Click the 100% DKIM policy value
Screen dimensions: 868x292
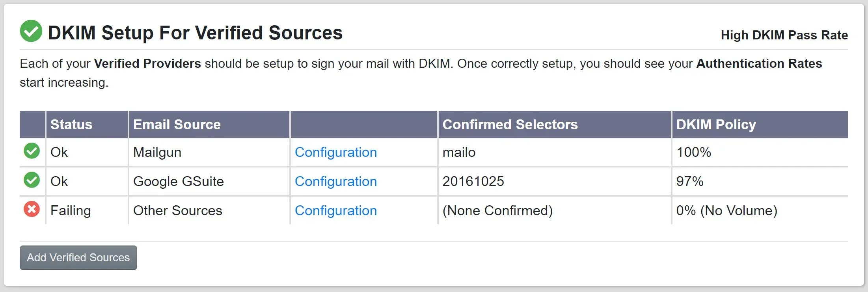pos(694,153)
